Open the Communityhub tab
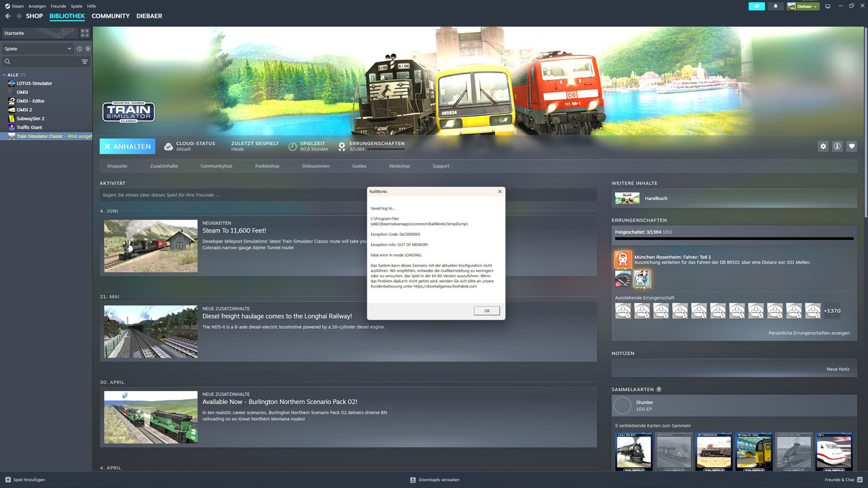 pos(216,166)
